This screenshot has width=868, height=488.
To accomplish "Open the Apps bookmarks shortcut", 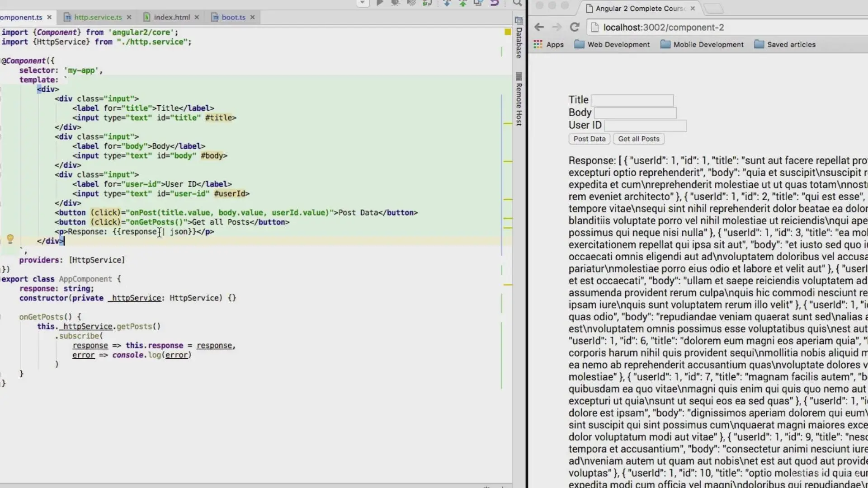I will tap(548, 44).
